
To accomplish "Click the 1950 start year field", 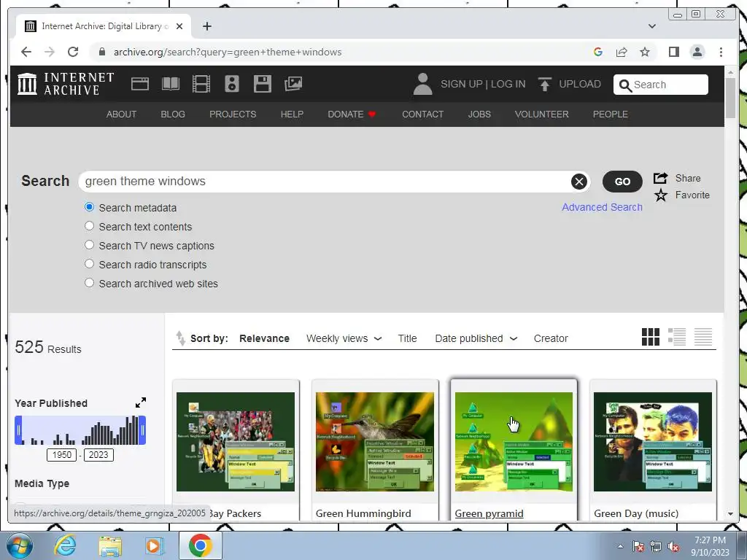I will click(61, 455).
